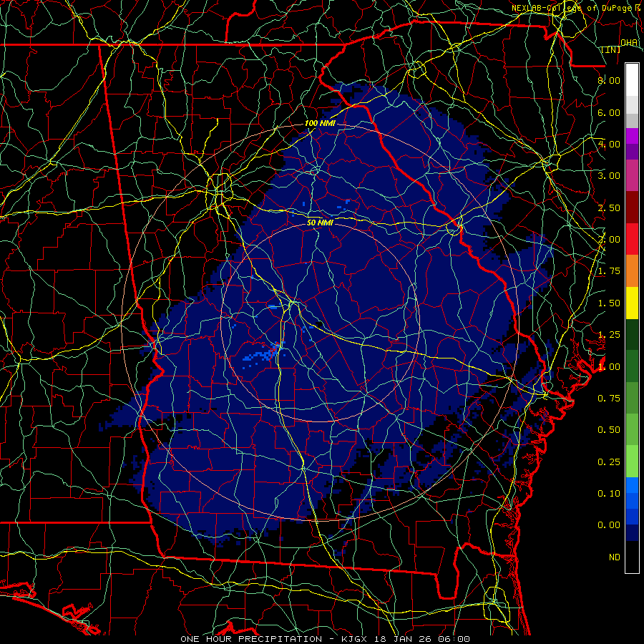644x644 pixels.
Task: Select the 4.00 legend value
Action: [x=609, y=144]
